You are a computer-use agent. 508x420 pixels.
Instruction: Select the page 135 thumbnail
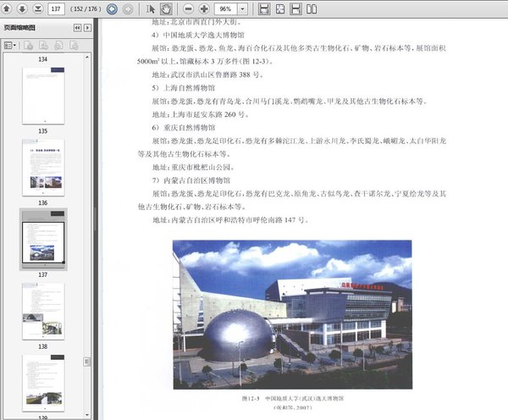(x=42, y=94)
